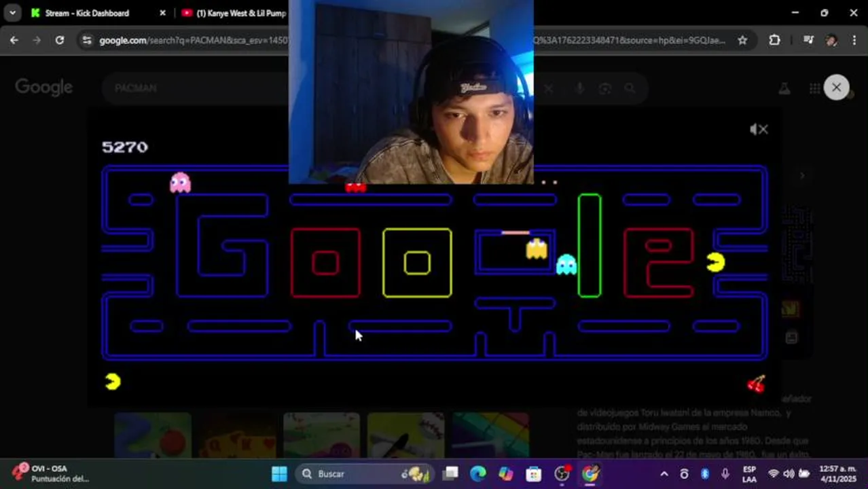The image size is (868, 489).
Task: Go back in browser history
Action: (x=14, y=40)
